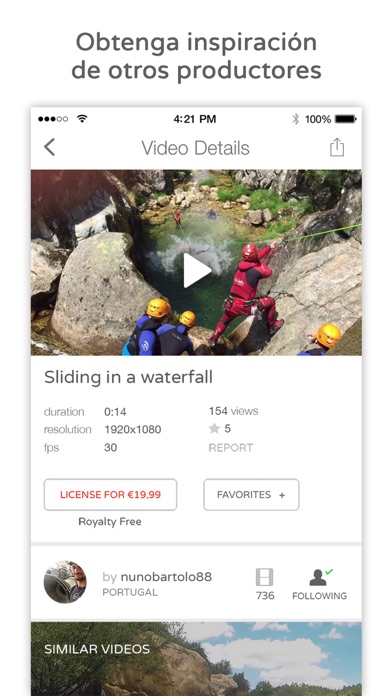392x696 pixels.
Task: Open the nunobartolo88 username link
Action: (166, 577)
